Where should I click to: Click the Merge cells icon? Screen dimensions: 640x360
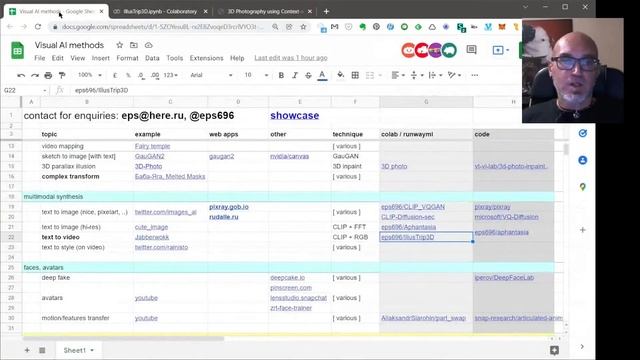[370, 75]
